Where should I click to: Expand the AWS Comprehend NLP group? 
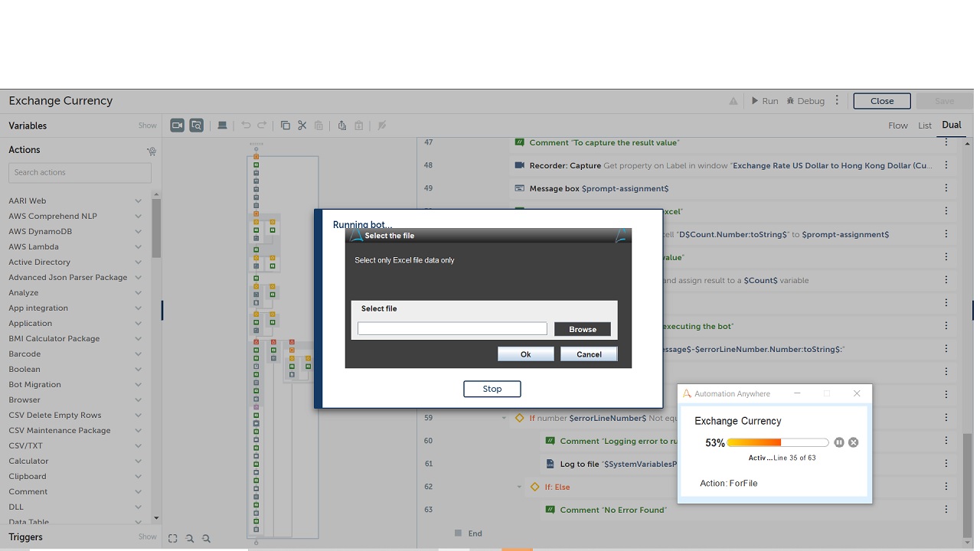[138, 217]
